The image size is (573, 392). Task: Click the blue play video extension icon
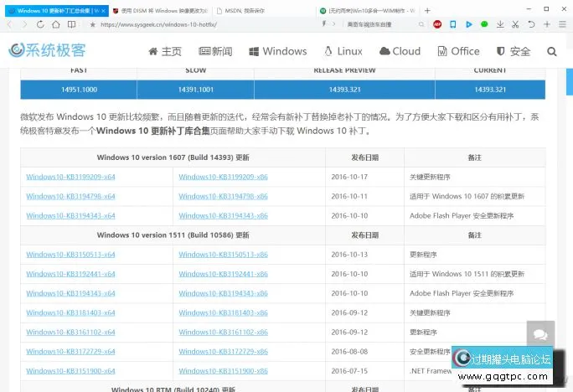[x=469, y=24]
